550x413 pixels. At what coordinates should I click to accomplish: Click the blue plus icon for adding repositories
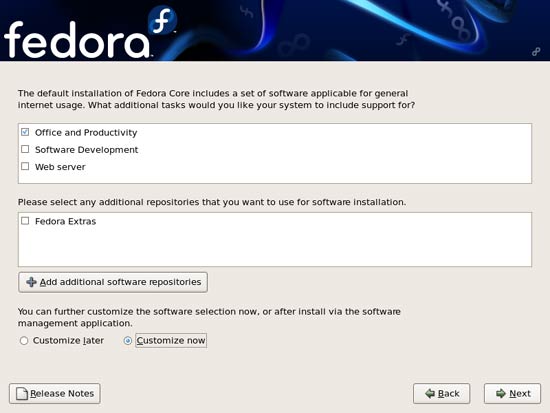click(31, 282)
